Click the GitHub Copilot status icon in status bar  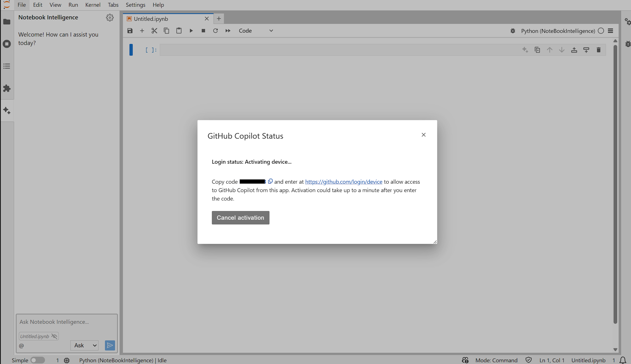465,360
